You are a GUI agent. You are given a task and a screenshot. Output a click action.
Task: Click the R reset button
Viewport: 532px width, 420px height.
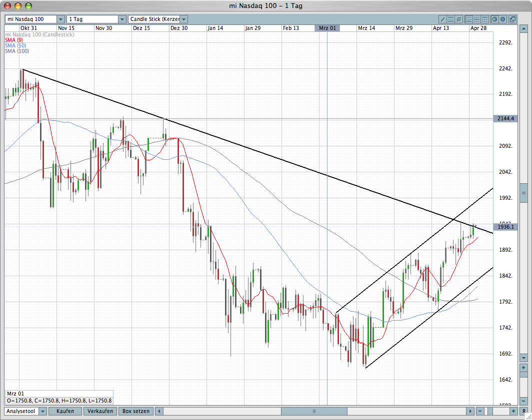pyautogui.click(x=524, y=411)
